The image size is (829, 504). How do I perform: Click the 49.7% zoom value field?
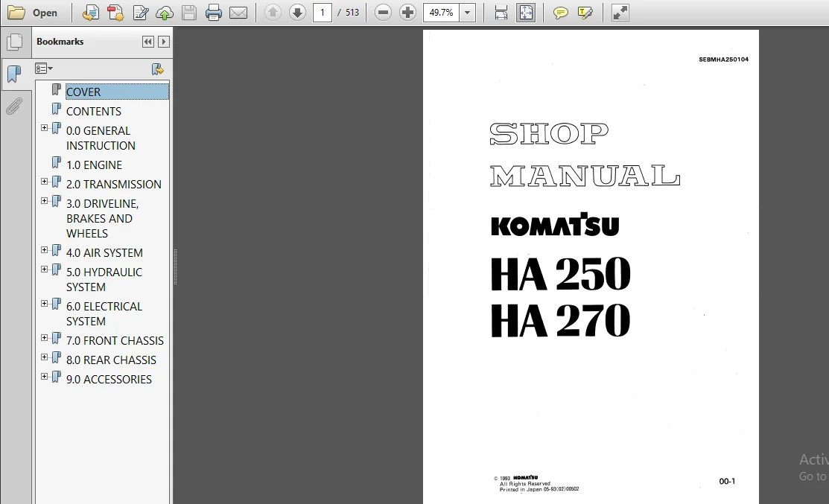point(442,13)
